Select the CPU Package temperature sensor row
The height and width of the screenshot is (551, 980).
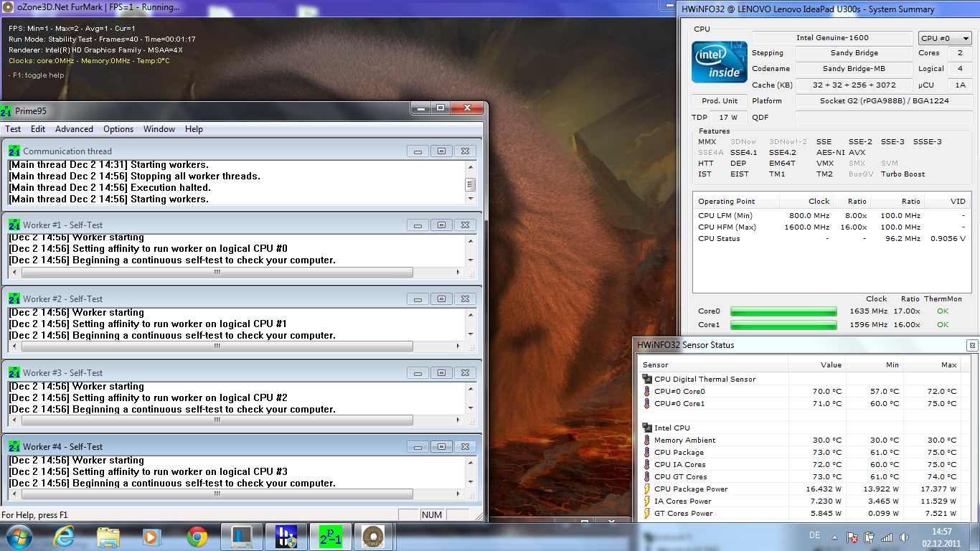coord(799,452)
